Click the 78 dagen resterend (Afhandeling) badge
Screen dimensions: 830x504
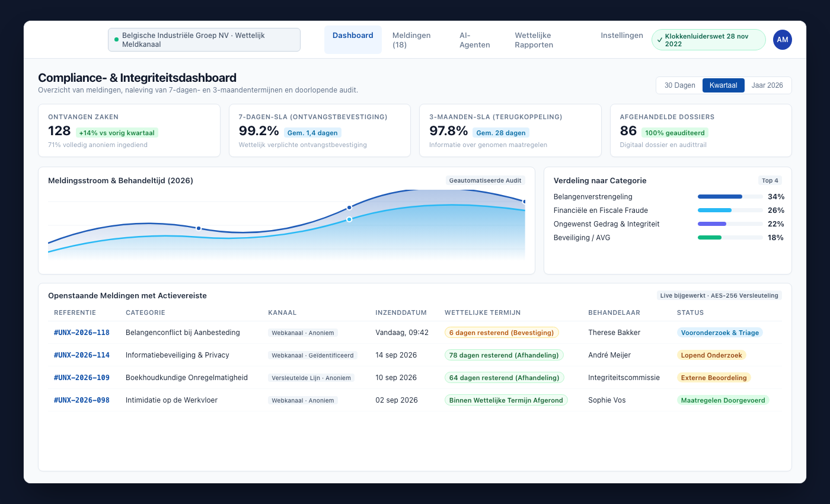pos(504,355)
